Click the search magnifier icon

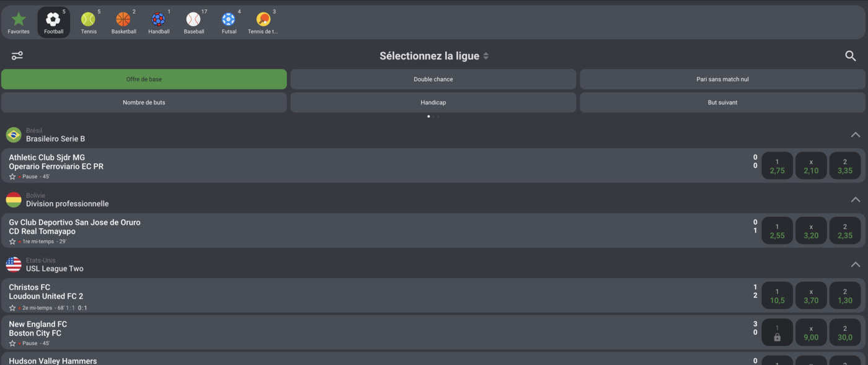[x=851, y=56]
